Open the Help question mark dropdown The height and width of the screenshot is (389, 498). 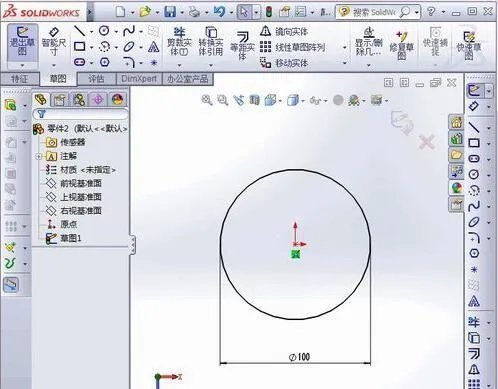pos(443,12)
